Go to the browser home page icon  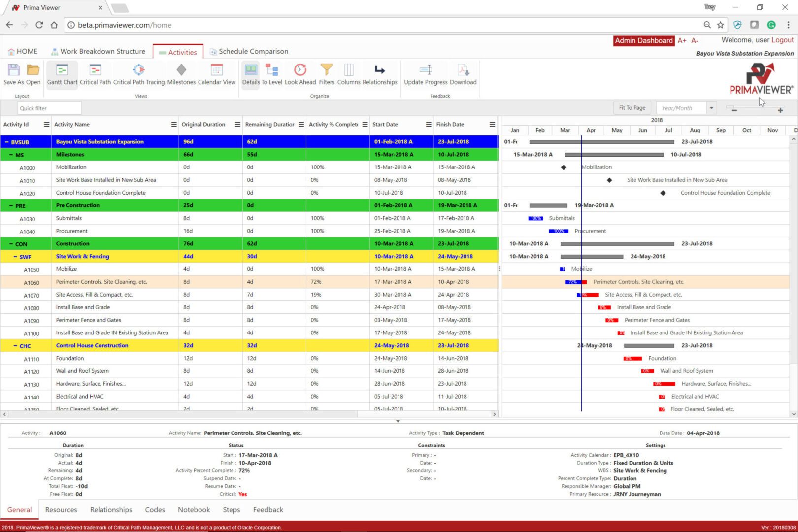(x=54, y=25)
